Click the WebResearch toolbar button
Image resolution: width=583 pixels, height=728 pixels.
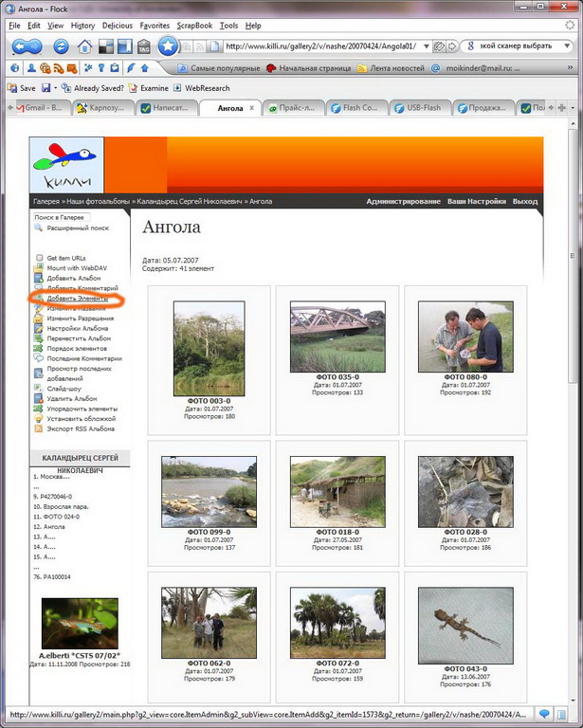(177, 87)
